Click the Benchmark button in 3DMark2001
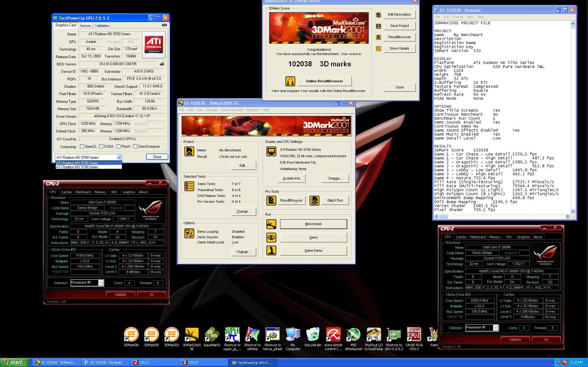The width and height of the screenshot is (588, 367). (313, 224)
